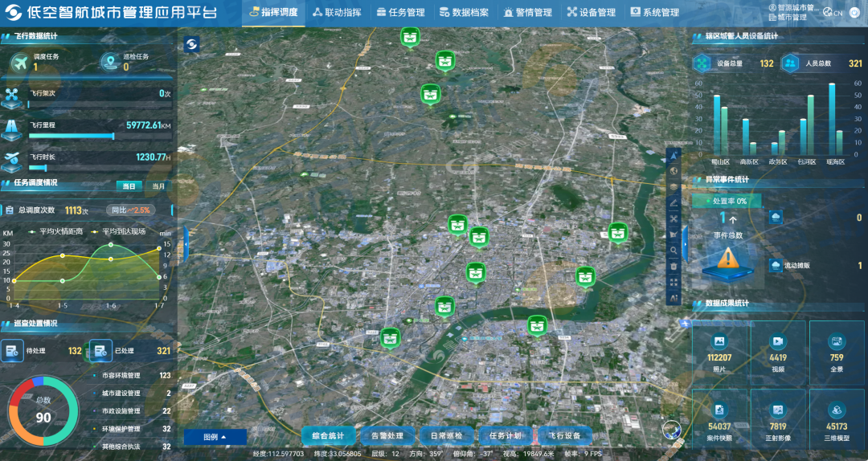Toggle 平均火情距离 chart legend series

[55, 231]
